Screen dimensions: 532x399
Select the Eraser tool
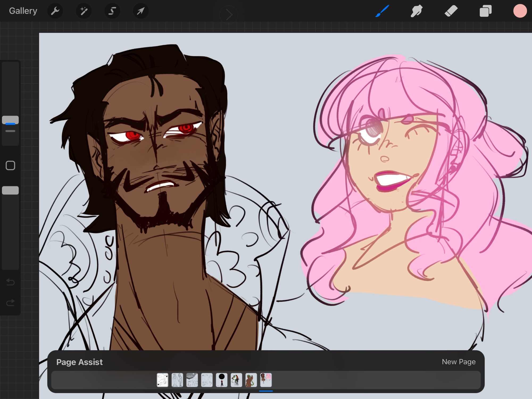pyautogui.click(x=451, y=11)
